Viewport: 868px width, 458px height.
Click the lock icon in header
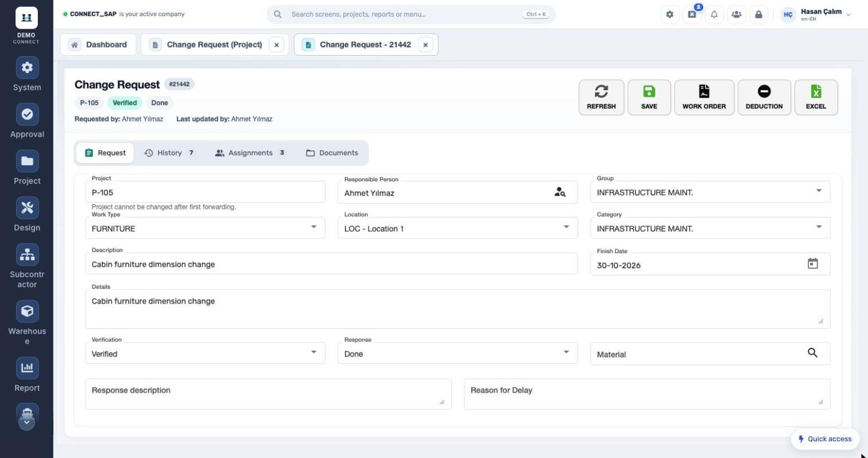click(x=758, y=14)
